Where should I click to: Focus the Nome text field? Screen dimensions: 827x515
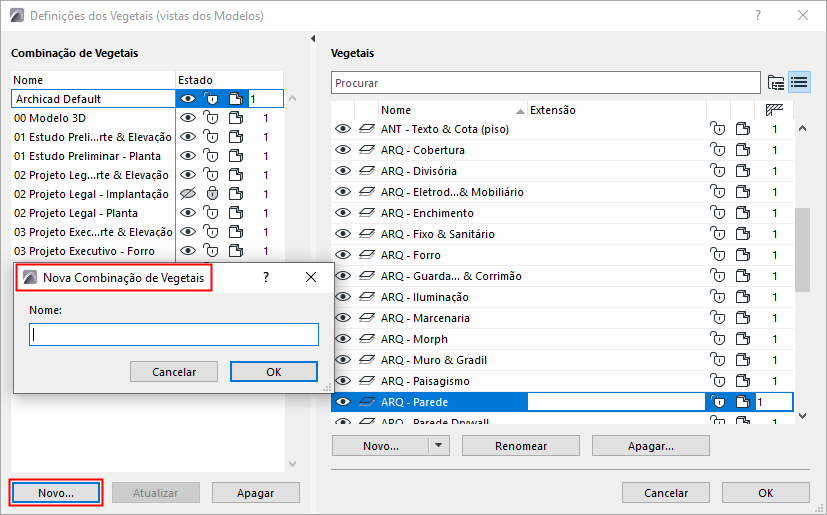[x=174, y=335]
